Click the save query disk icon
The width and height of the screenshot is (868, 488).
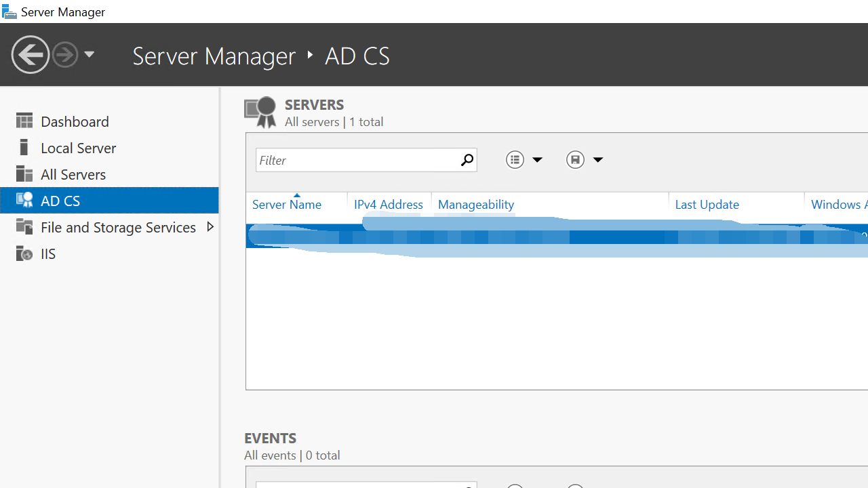pyautogui.click(x=575, y=160)
